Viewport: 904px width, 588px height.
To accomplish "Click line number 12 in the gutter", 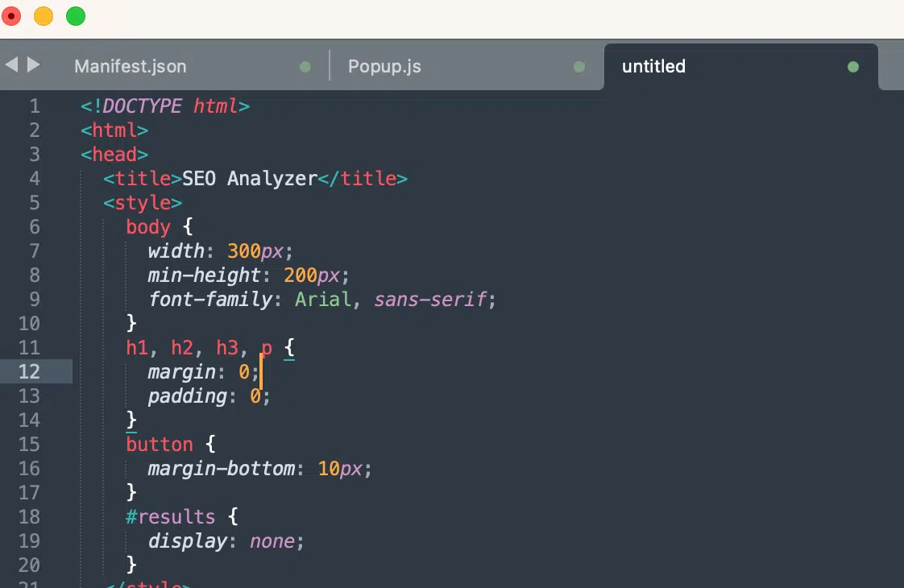I will coord(29,371).
